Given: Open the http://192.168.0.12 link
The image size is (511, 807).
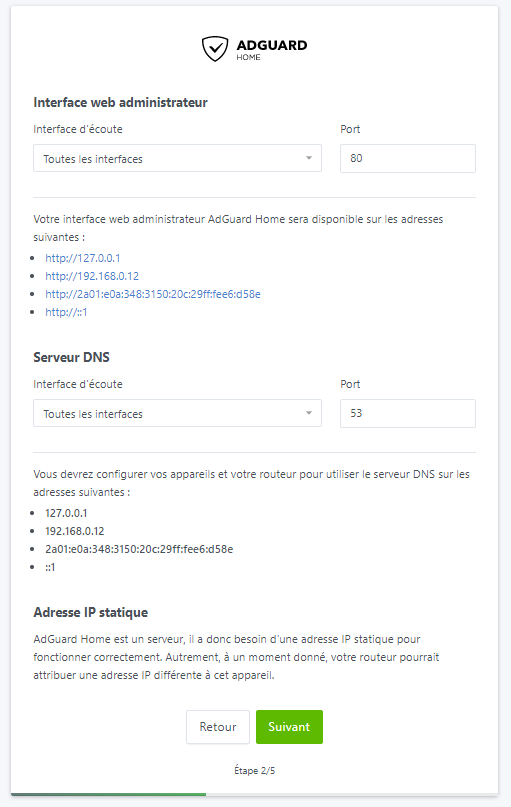Looking at the screenshot, I should (92, 276).
